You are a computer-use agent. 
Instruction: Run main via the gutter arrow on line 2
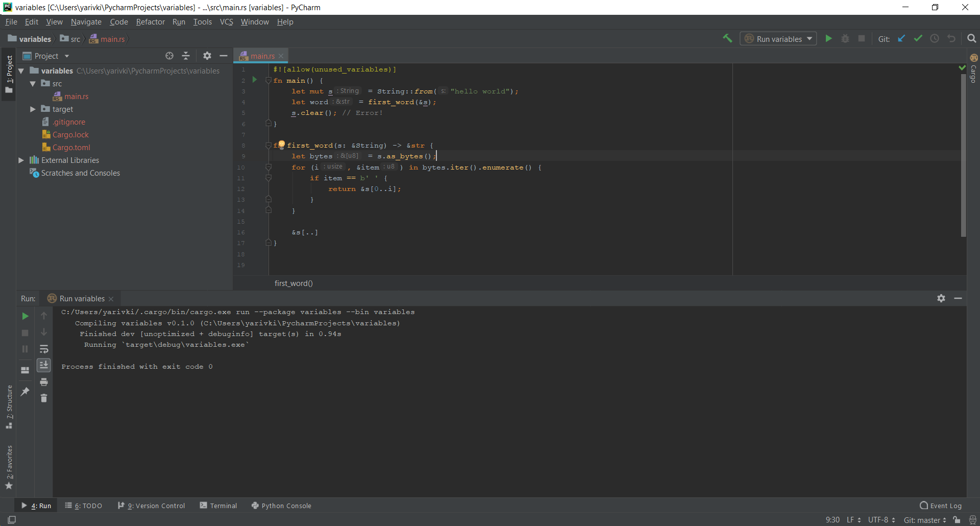(255, 80)
